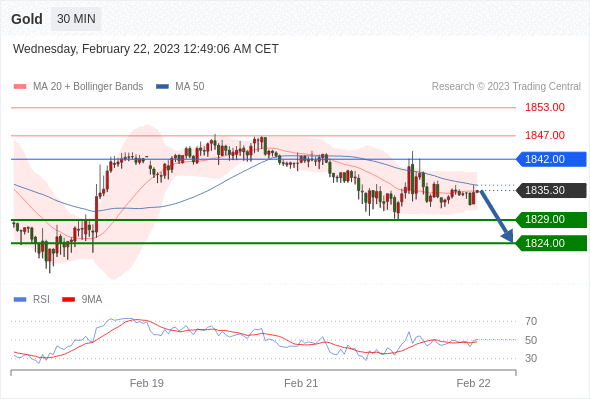Click the Feb 21 date axis label

click(x=301, y=383)
